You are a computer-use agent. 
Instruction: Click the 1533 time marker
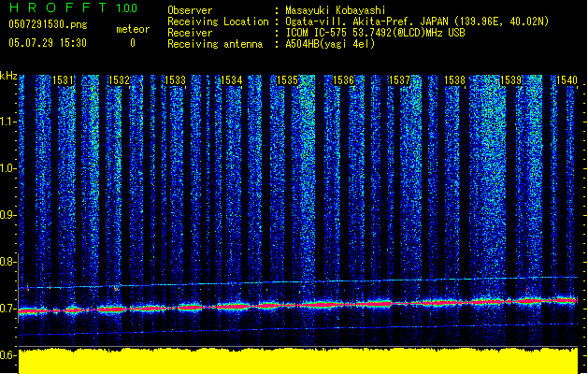point(175,80)
